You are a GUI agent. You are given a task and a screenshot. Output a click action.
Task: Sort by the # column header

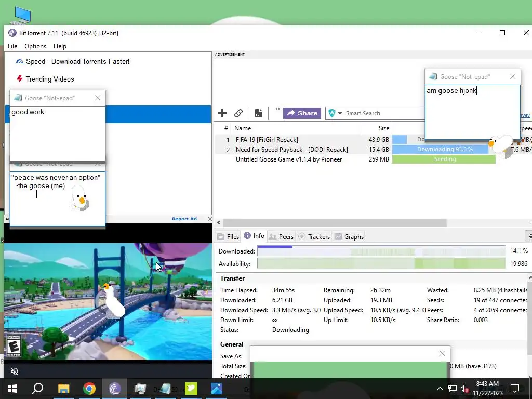pyautogui.click(x=226, y=128)
